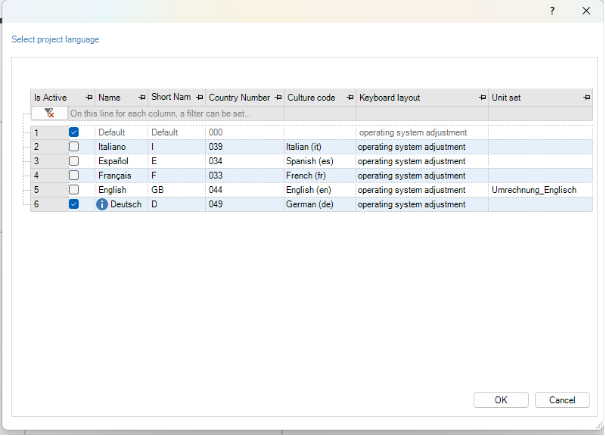The height and width of the screenshot is (436, 605).
Task: Click country number 044
Action: pos(245,190)
